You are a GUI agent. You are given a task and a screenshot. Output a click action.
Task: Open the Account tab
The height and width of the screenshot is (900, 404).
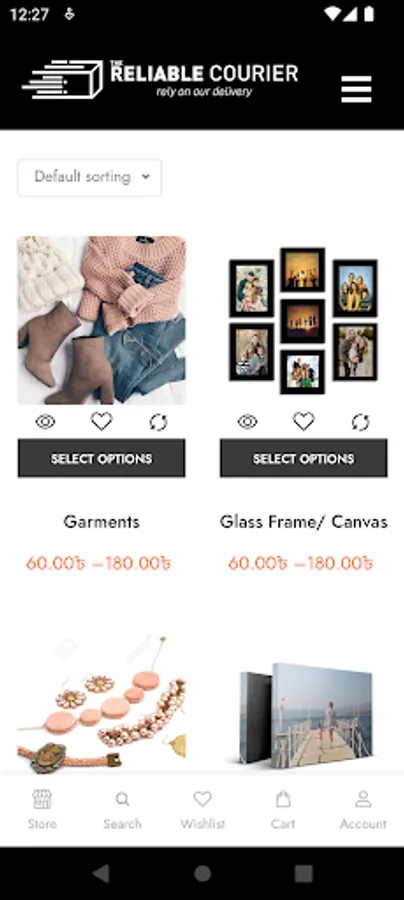tap(363, 810)
